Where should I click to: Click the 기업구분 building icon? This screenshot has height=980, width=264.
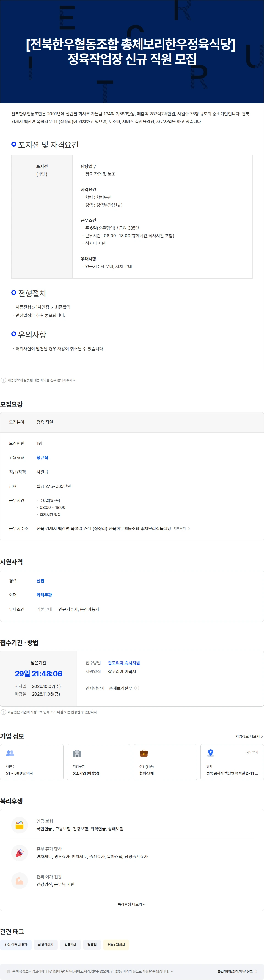point(77,753)
